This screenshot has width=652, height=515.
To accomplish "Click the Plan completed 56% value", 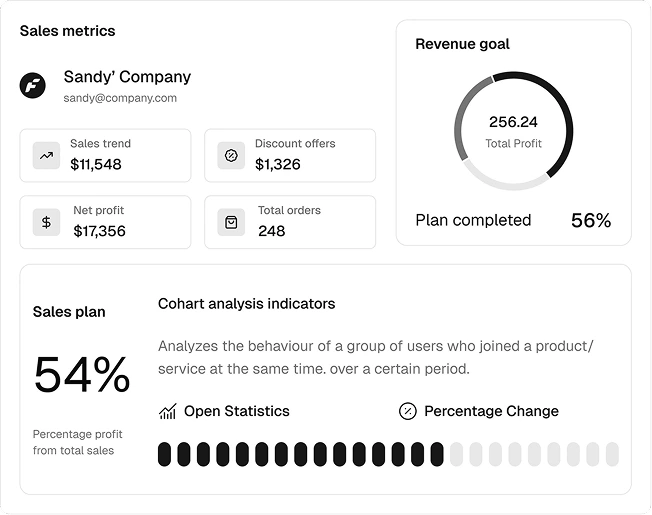I will point(590,220).
